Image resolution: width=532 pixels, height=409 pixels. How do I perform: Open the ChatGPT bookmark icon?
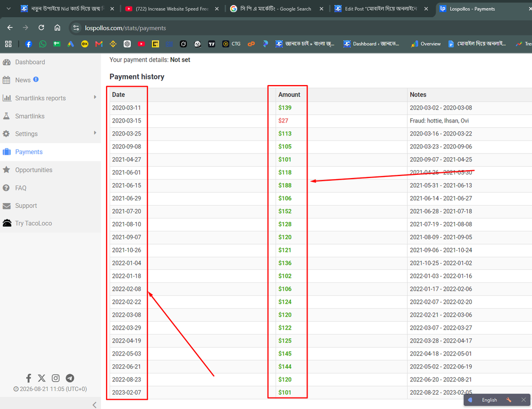pyautogui.click(x=127, y=44)
